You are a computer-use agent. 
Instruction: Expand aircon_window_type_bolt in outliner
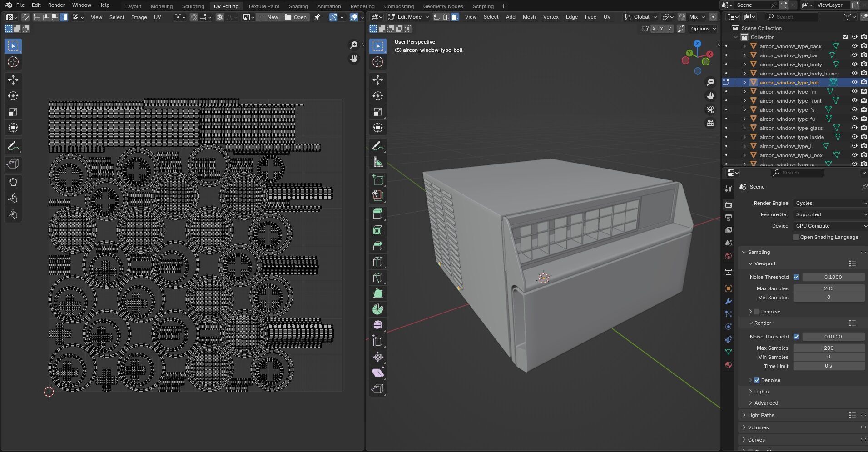click(744, 82)
